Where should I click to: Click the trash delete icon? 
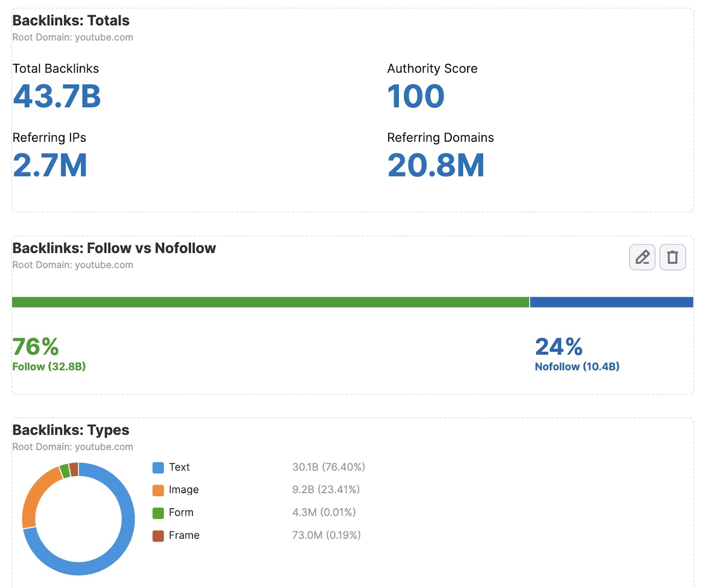click(x=673, y=257)
